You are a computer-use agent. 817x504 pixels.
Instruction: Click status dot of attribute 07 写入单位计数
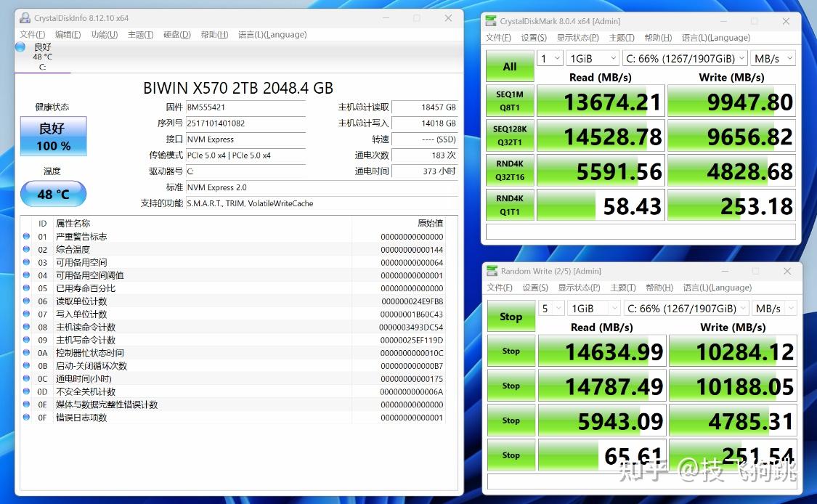(x=27, y=314)
